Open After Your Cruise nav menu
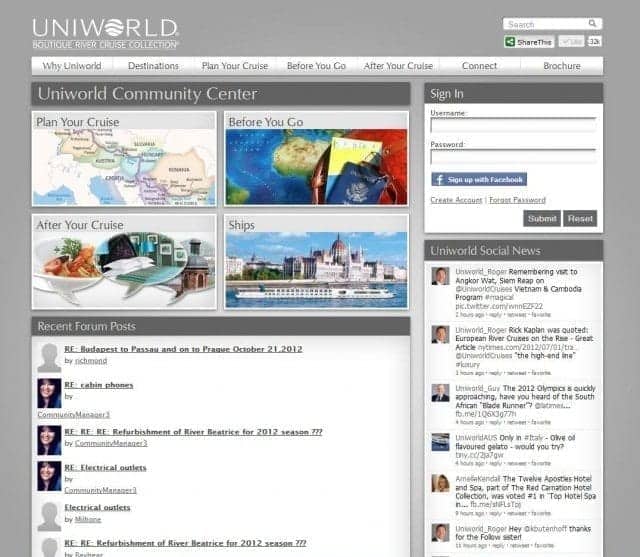The image size is (640, 557). (x=398, y=66)
